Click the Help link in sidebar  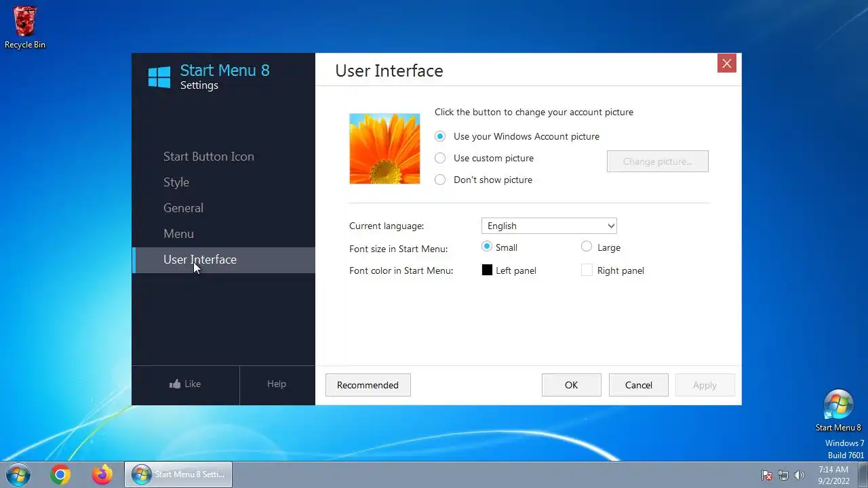(277, 384)
